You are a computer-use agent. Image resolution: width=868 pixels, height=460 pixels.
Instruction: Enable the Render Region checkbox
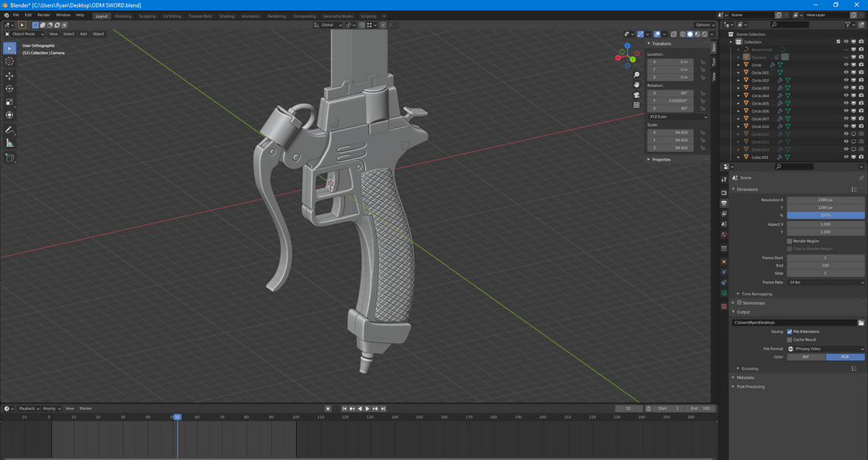[x=790, y=240]
